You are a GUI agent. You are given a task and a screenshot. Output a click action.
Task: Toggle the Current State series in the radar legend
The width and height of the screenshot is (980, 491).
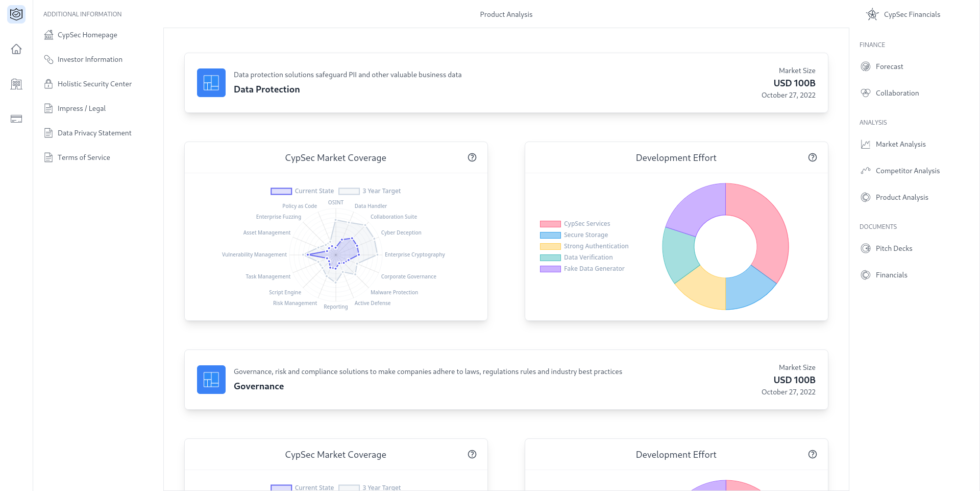point(281,191)
